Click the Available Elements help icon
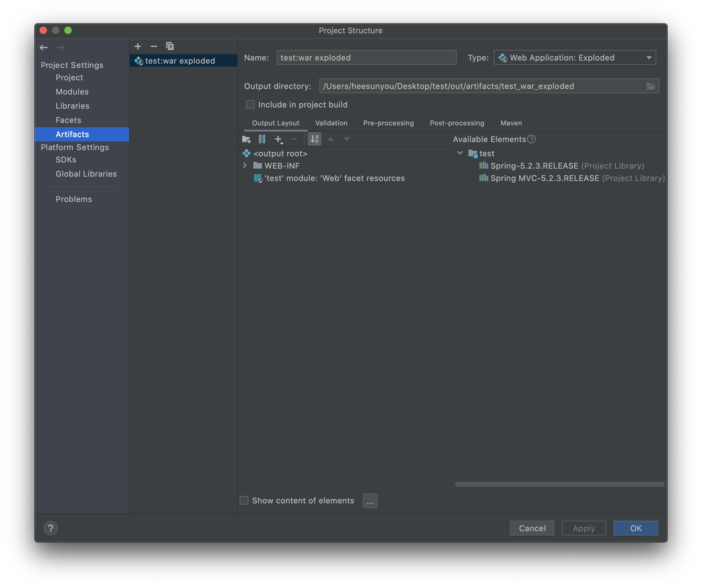This screenshot has height=588, width=702. click(x=531, y=139)
